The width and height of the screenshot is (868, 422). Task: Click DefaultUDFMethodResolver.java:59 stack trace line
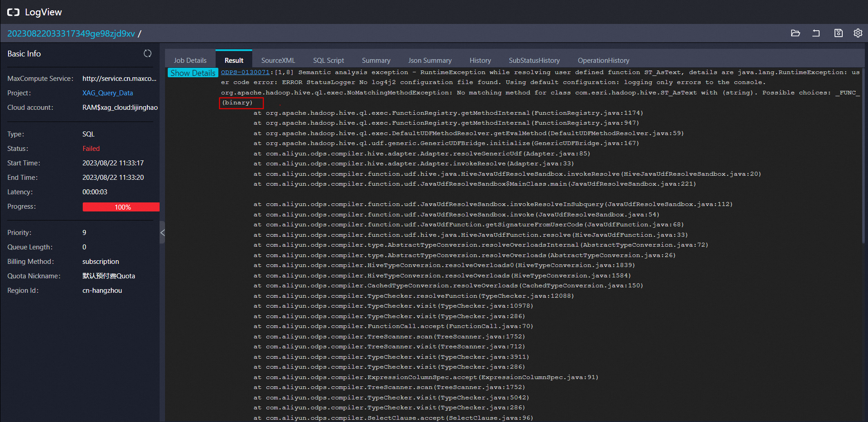pyautogui.click(x=468, y=133)
